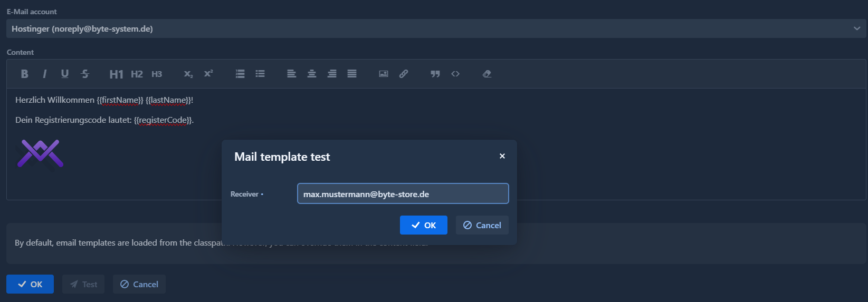The height and width of the screenshot is (302, 868).
Task: Apply subscript formatting
Action: point(188,74)
